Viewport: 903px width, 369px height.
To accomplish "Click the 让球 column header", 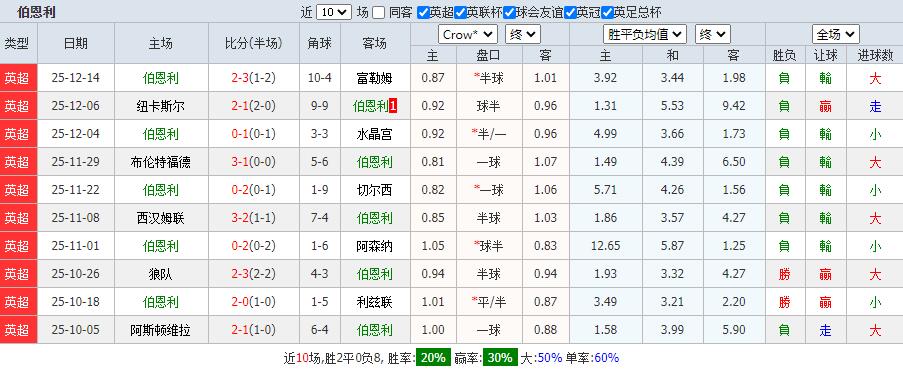I will pos(826,55).
